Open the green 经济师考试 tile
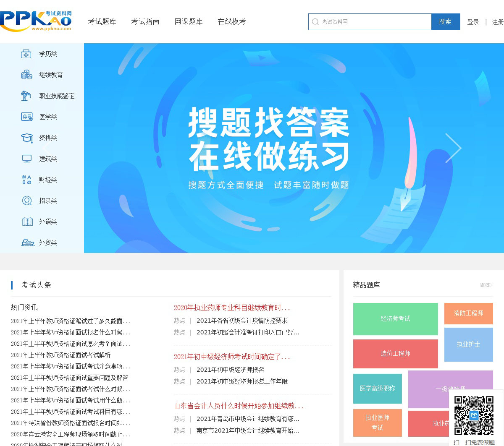This screenshot has height=446, width=504. [395, 319]
